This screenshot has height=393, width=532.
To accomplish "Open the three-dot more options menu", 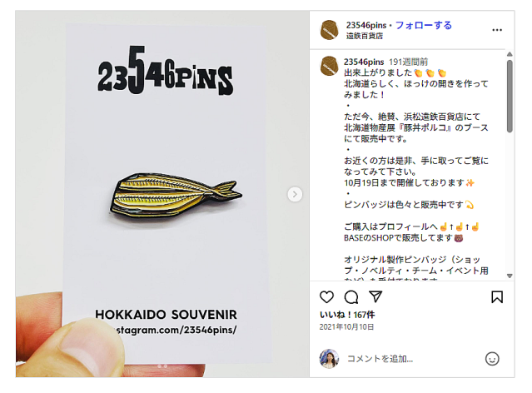I will [x=497, y=30].
